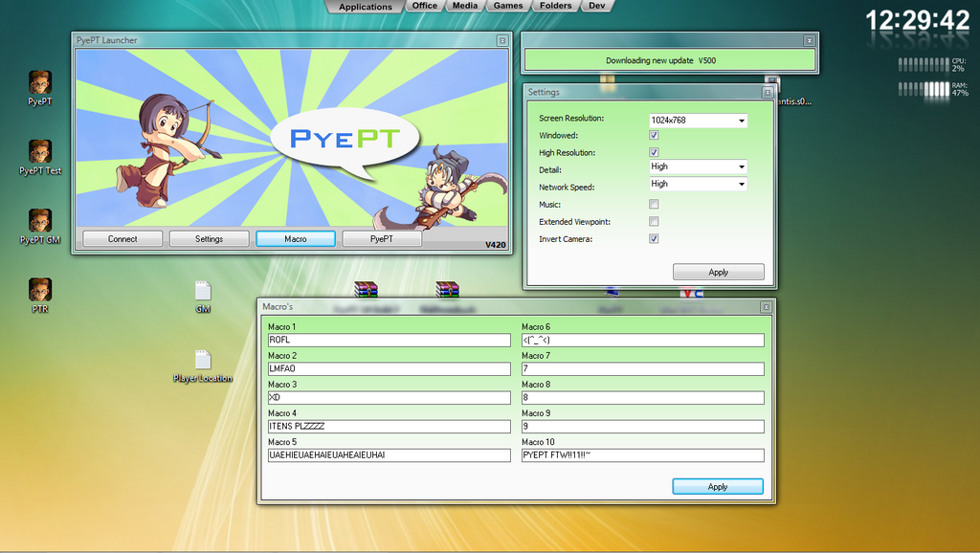The width and height of the screenshot is (980, 553).
Task: Toggle the Windowed checkbox
Action: [654, 136]
